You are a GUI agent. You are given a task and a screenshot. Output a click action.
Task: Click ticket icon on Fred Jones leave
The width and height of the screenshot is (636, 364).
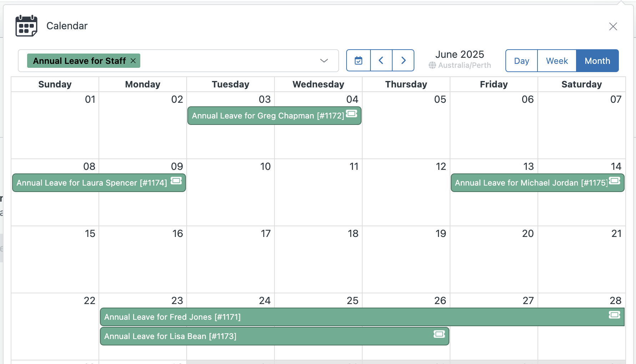point(615,315)
